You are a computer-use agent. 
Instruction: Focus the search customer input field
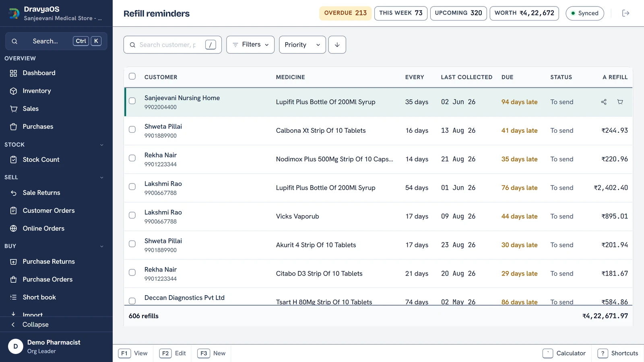pos(173,45)
